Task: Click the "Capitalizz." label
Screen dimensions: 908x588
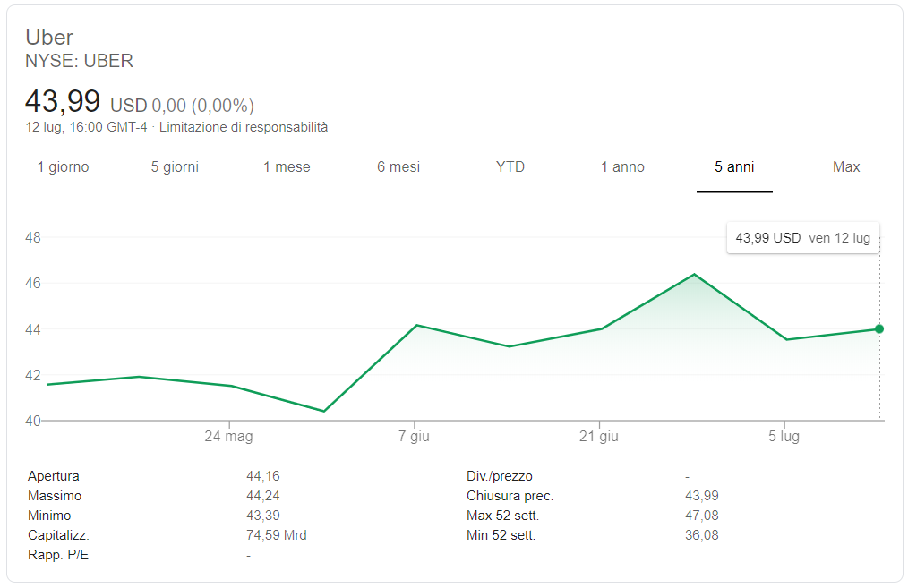Action: point(58,535)
